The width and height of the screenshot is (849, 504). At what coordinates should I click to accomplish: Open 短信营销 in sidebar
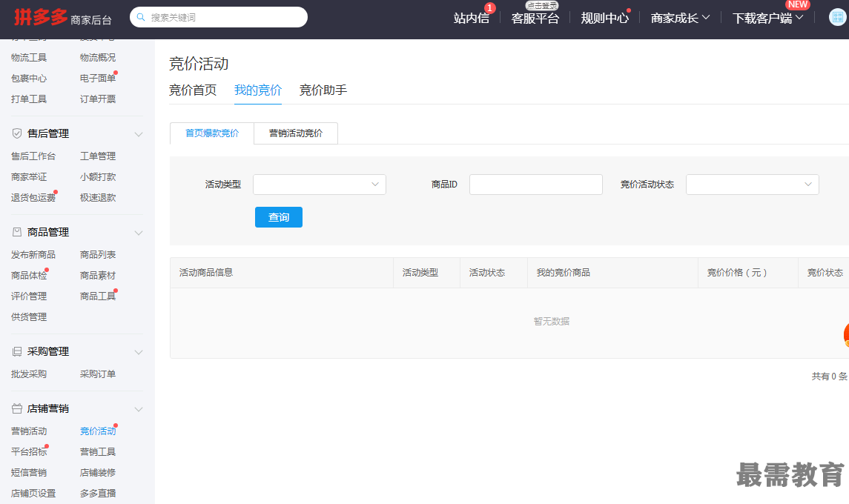[x=29, y=473]
